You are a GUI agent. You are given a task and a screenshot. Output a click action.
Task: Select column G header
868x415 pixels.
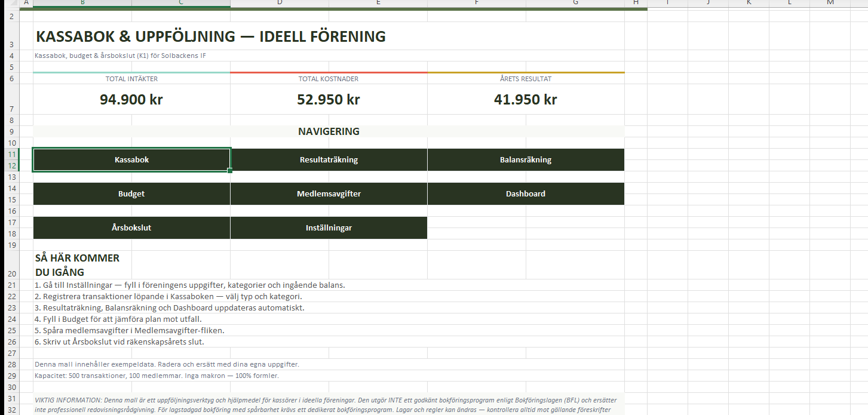575,3
